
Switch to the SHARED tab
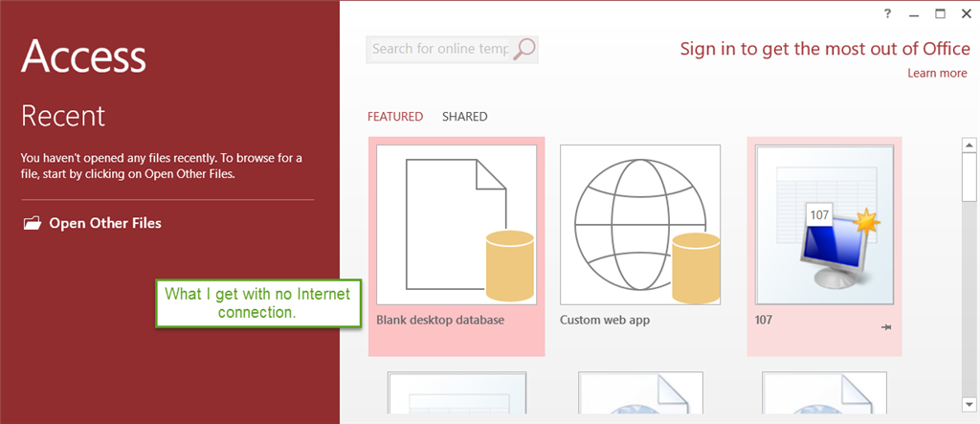464,117
